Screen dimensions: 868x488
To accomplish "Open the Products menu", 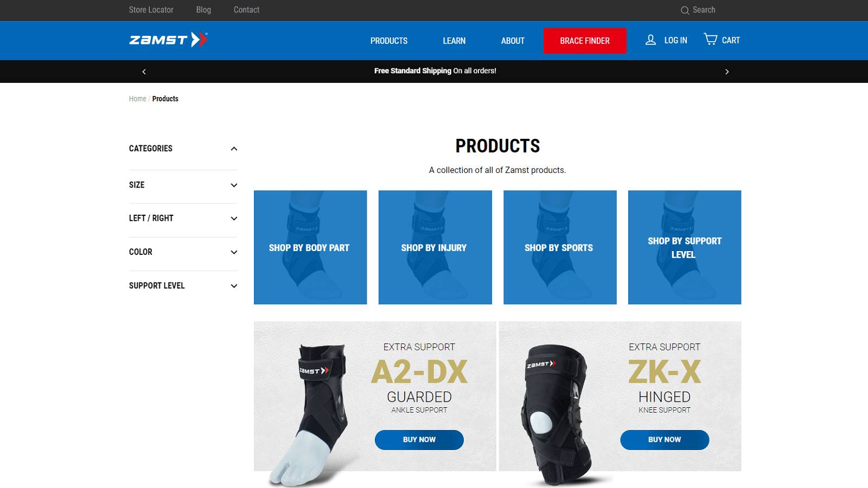I will point(389,41).
